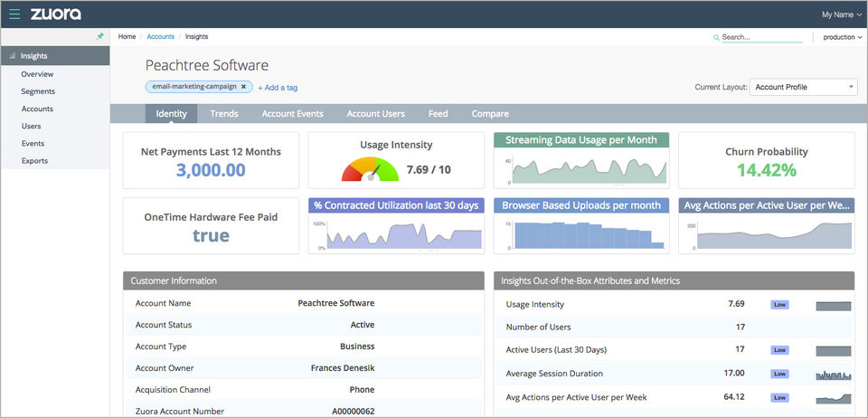Select the Compare tab
The height and width of the screenshot is (418, 868).
coord(489,114)
